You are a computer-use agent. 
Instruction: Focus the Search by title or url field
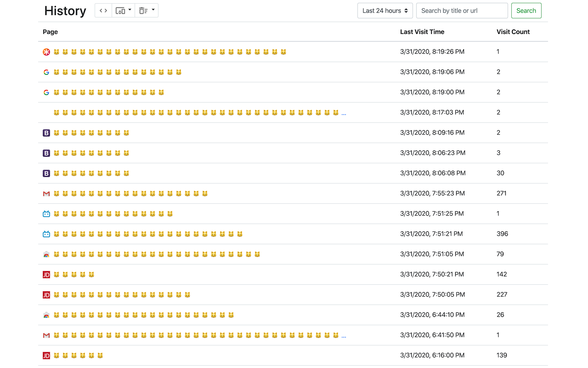[462, 11]
